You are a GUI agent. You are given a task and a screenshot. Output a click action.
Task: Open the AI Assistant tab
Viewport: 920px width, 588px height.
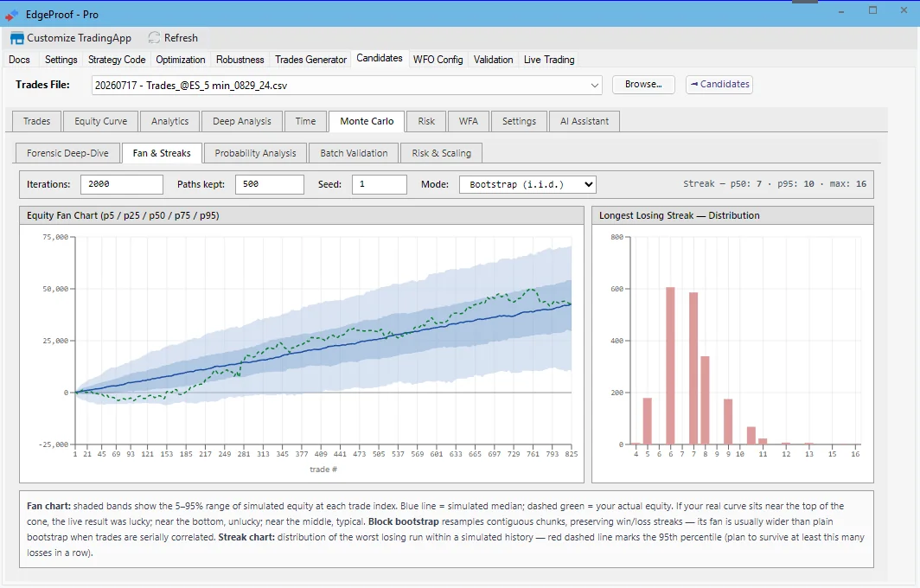tap(585, 121)
